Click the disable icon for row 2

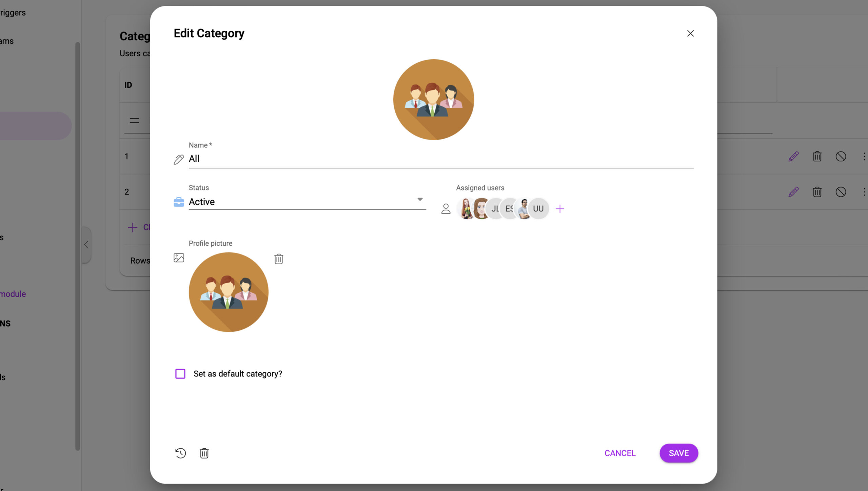[x=841, y=191]
